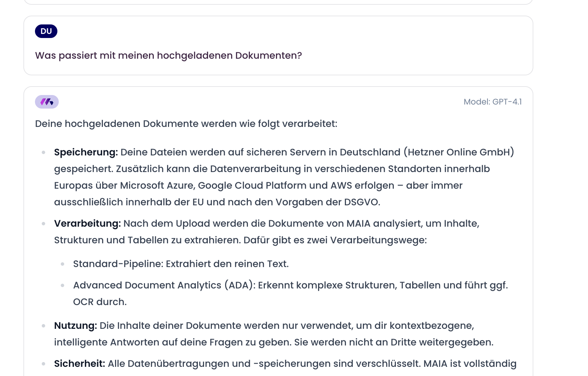Image resolution: width=588 pixels, height=376 pixels.
Task: Click the bold "Verarbeitung:" heading
Action: pyautogui.click(x=87, y=224)
